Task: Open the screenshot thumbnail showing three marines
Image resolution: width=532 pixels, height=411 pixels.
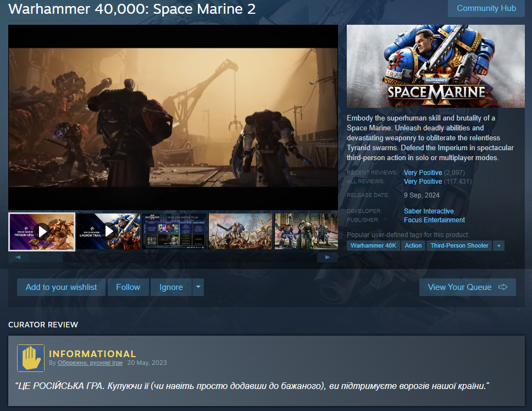Action: (x=306, y=232)
